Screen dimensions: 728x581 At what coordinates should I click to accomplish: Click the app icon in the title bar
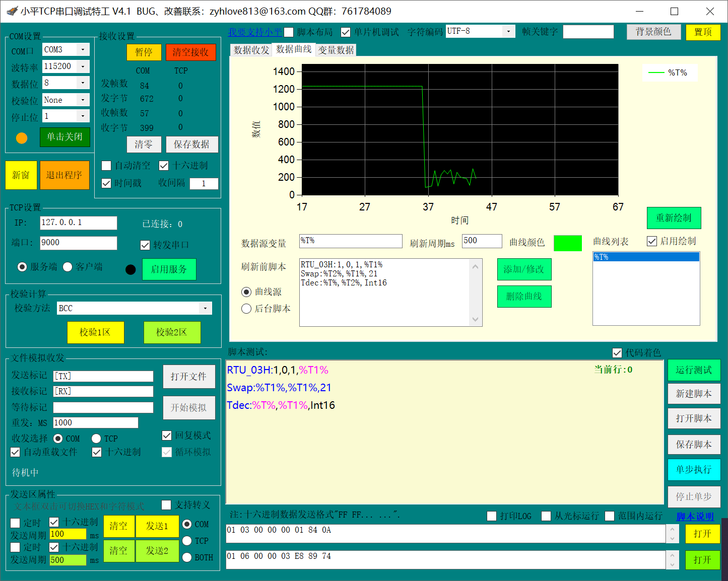11,11
